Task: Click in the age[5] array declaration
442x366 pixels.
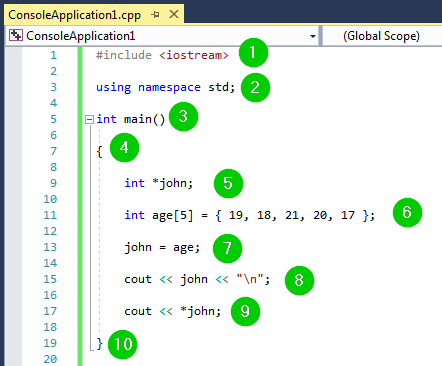Action: coord(249,215)
